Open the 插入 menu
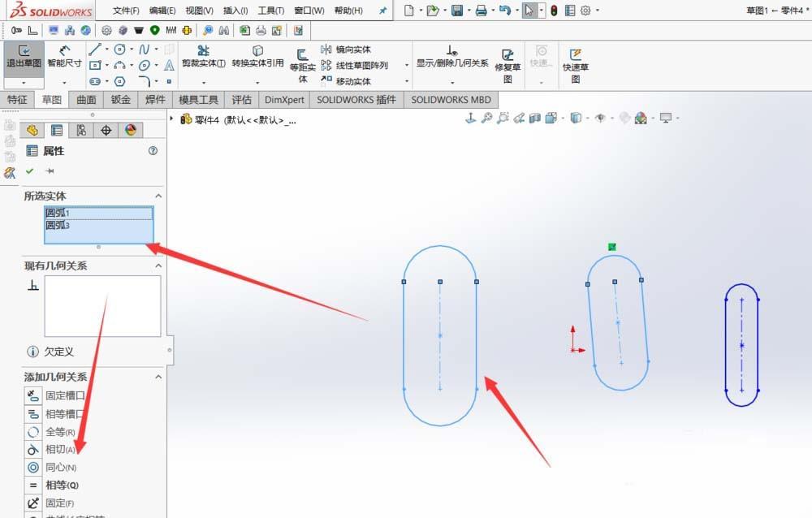 (x=234, y=11)
